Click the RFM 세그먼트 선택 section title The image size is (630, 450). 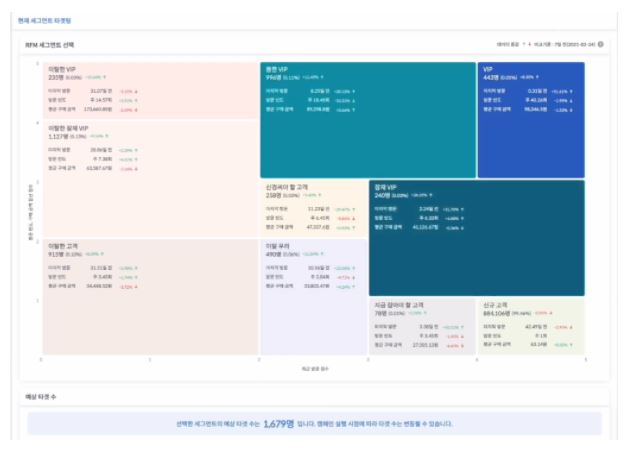point(49,45)
